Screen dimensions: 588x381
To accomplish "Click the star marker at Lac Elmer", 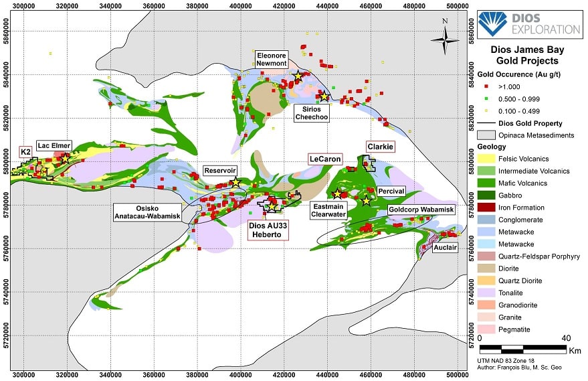I will [65, 159].
